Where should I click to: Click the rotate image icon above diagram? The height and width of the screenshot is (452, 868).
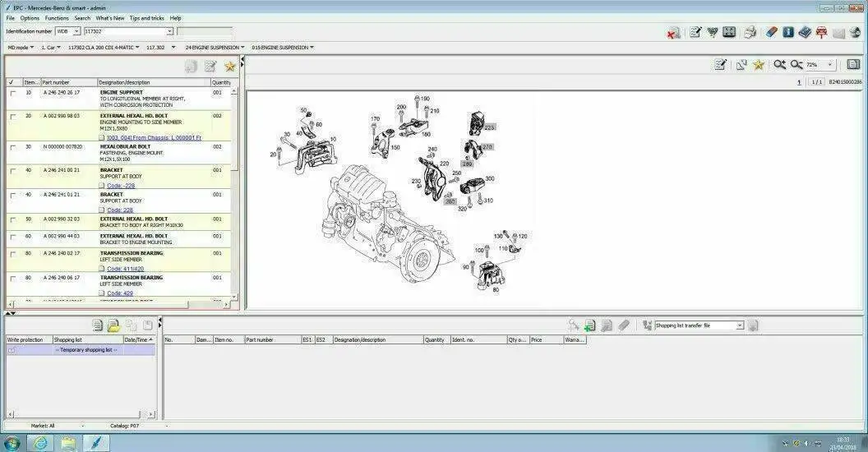741,65
